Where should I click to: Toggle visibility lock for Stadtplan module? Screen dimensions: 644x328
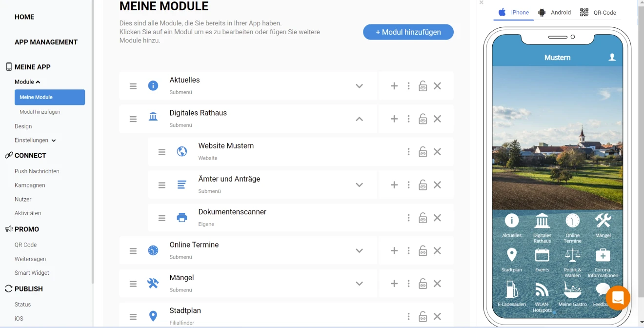coord(423,317)
